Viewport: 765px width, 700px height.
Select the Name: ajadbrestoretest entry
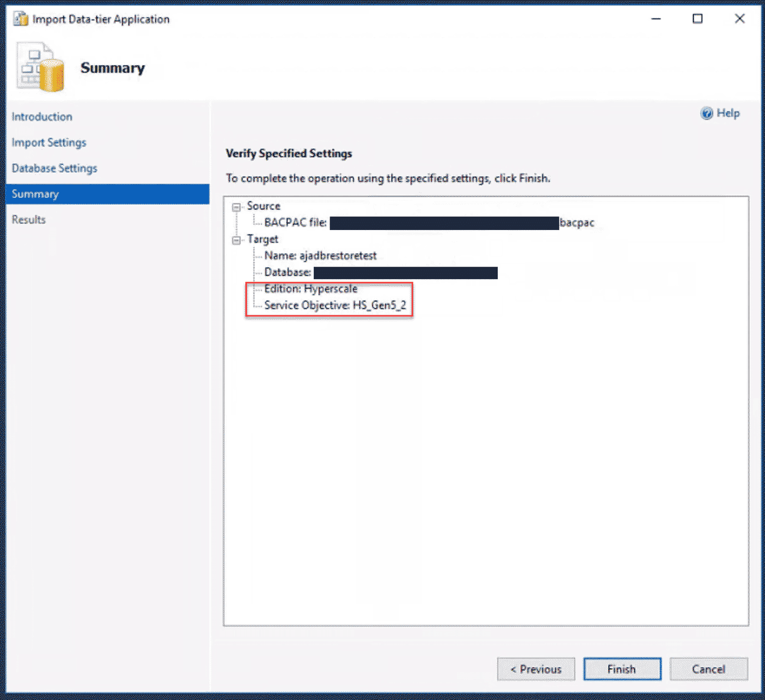click(x=320, y=255)
